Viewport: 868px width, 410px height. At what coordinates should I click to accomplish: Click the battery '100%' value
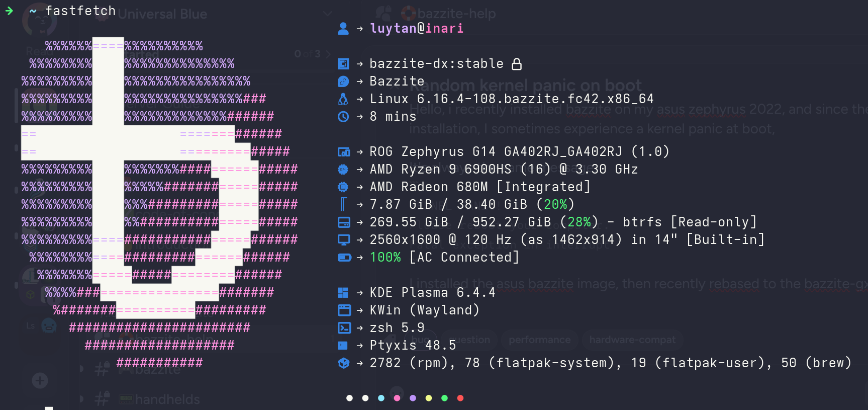(x=385, y=258)
